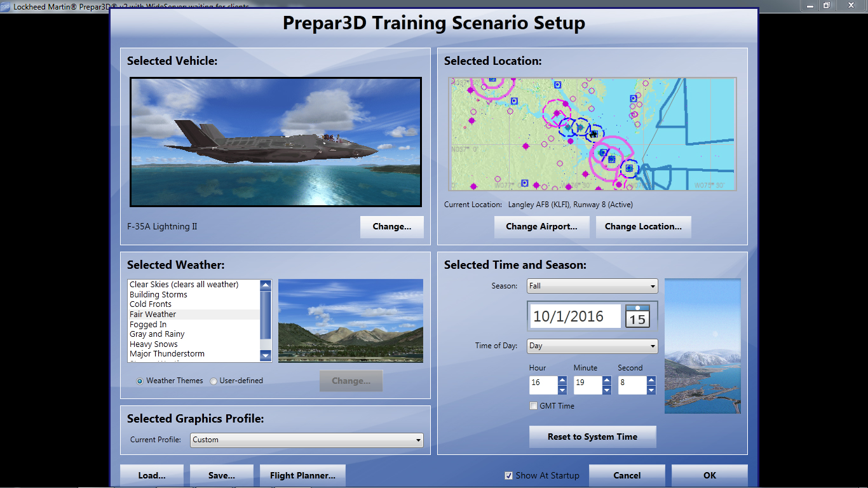The width and height of the screenshot is (868, 488).
Task: Open the calendar date picker icon
Action: pyautogui.click(x=637, y=316)
